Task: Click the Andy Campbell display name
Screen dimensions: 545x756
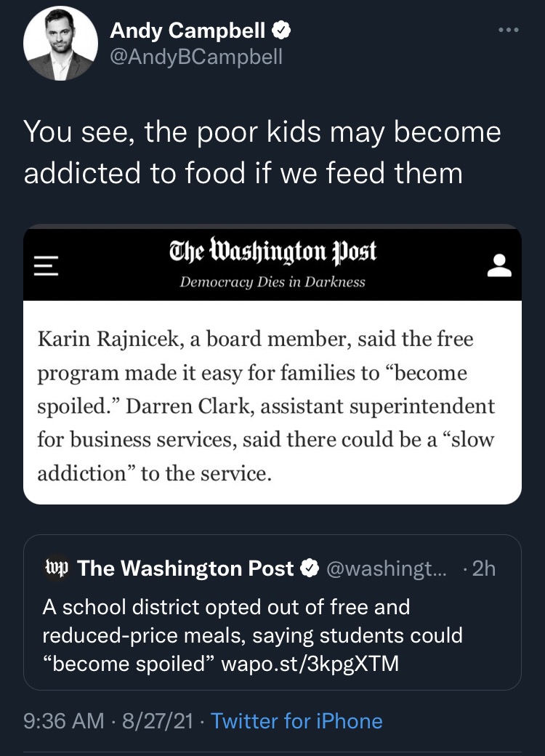Action: (188, 31)
